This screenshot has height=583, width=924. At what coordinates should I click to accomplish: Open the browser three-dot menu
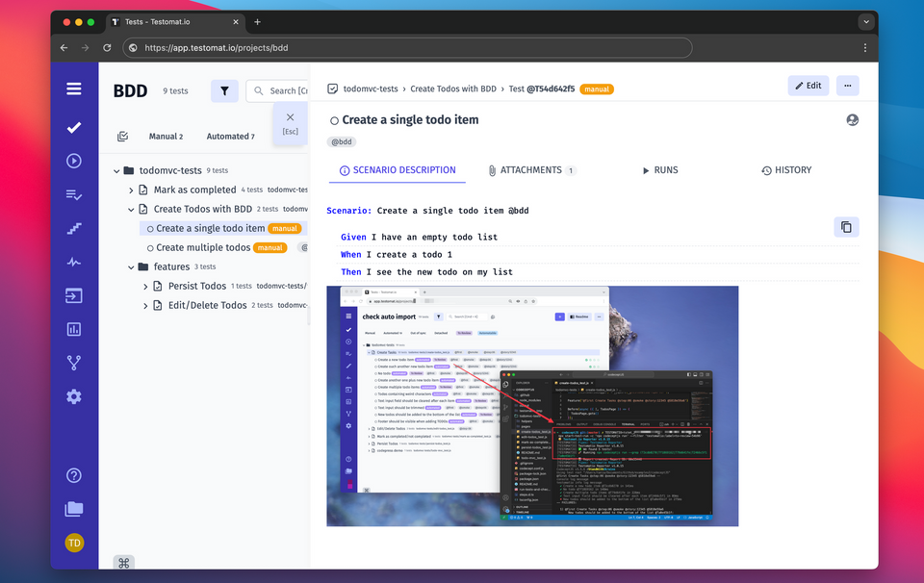tap(865, 48)
